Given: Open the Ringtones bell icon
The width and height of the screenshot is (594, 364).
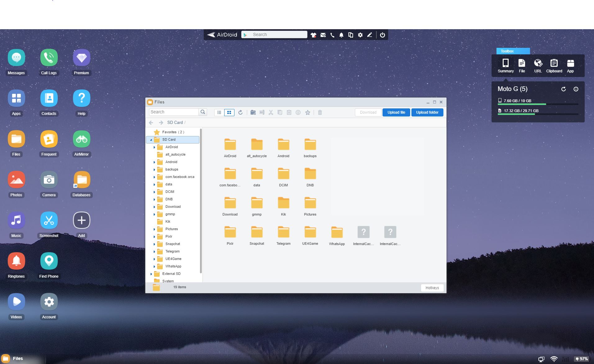Looking at the screenshot, I should [x=16, y=261].
